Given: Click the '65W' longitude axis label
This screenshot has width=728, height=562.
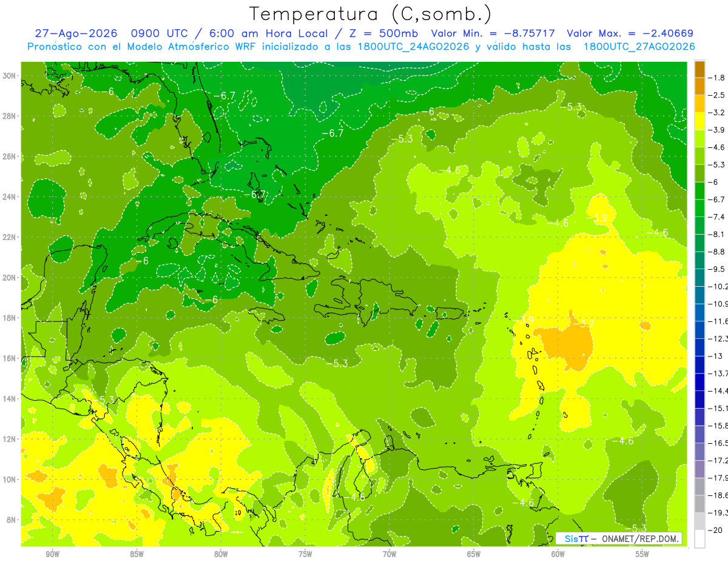Looking at the screenshot, I should point(474,554).
